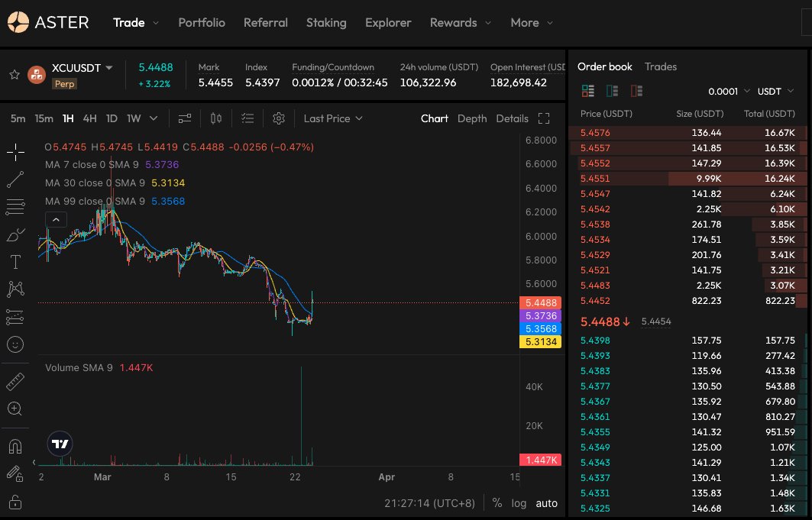812x520 pixels.
Task: Show both bids and asks order book view
Action: tap(587, 91)
